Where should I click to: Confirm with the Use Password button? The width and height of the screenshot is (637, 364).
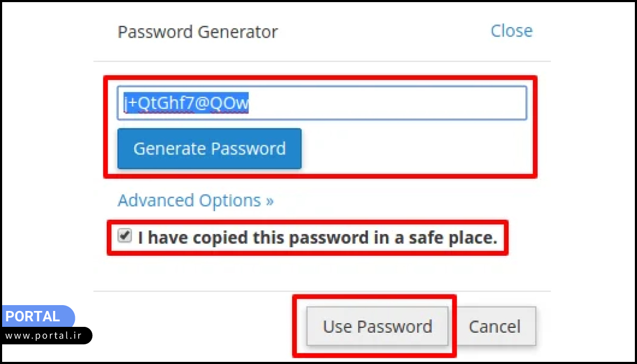(x=377, y=326)
